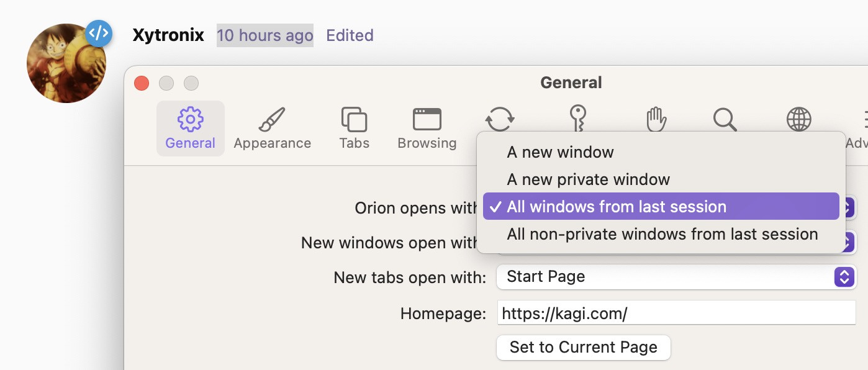Click the Search magnifying glass icon

725,119
